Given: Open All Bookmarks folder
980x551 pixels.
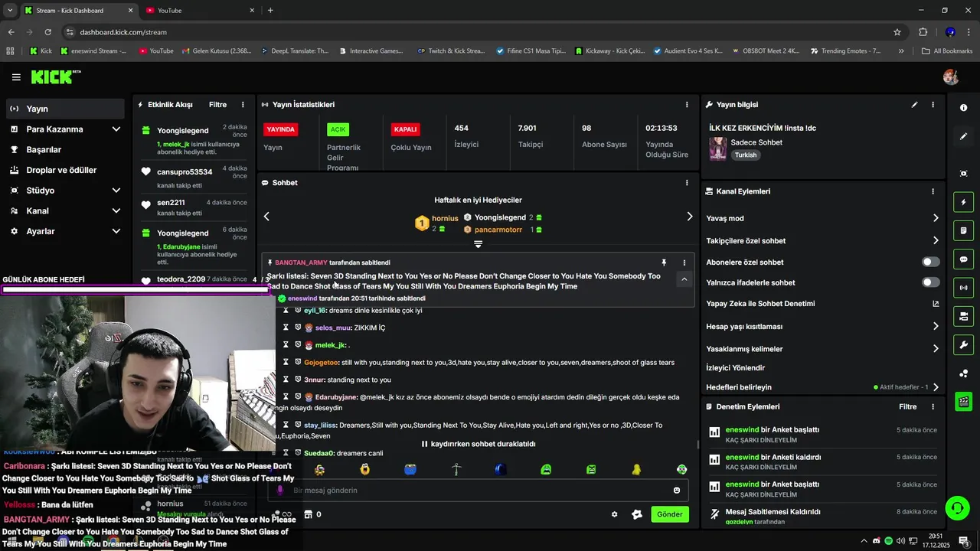Looking at the screenshot, I should click(946, 51).
